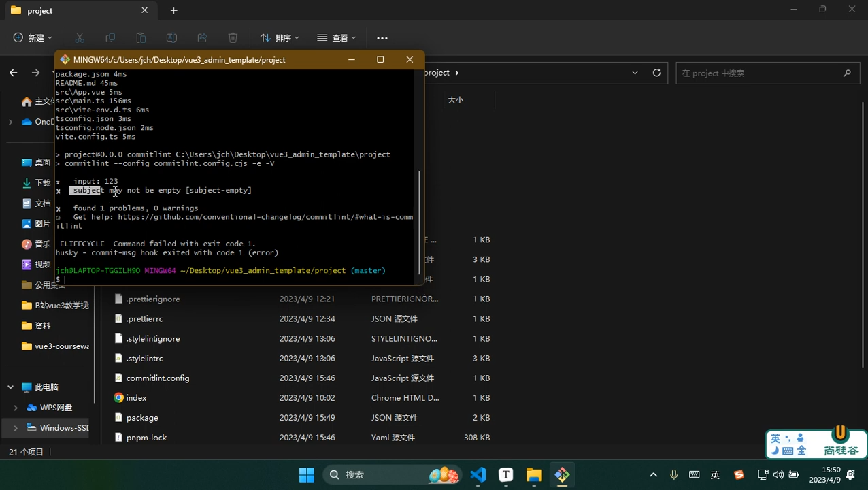Expand the OneDrive tree node
This screenshot has width=868, height=490.
click(10, 122)
